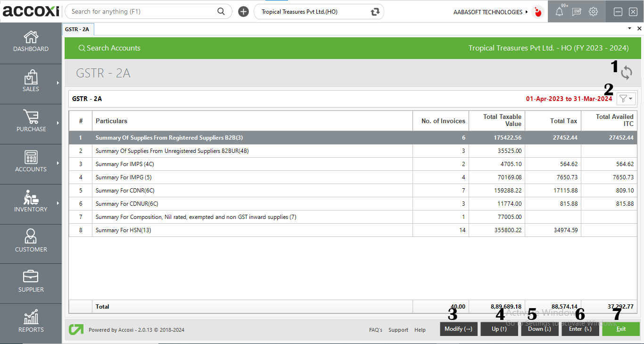
Task: Switch company using the swap arrows icon
Action: [x=375, y=12]
